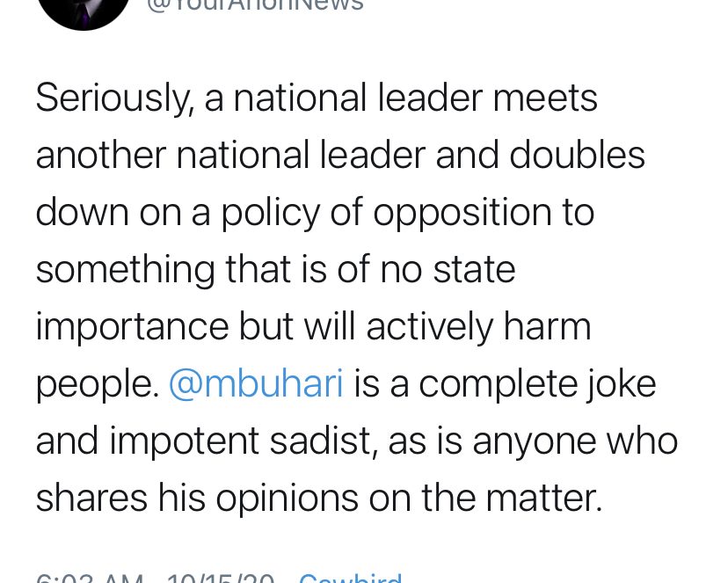Click the word 'meets' in first line

[545, 98]
